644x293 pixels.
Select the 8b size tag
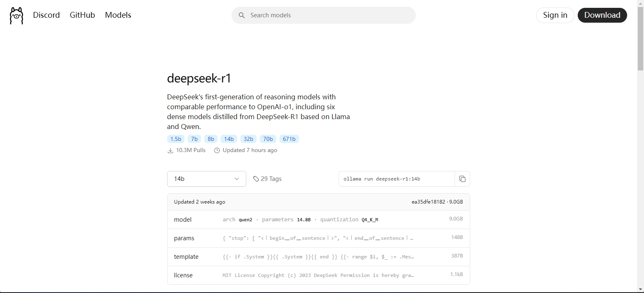pos(211,139)
